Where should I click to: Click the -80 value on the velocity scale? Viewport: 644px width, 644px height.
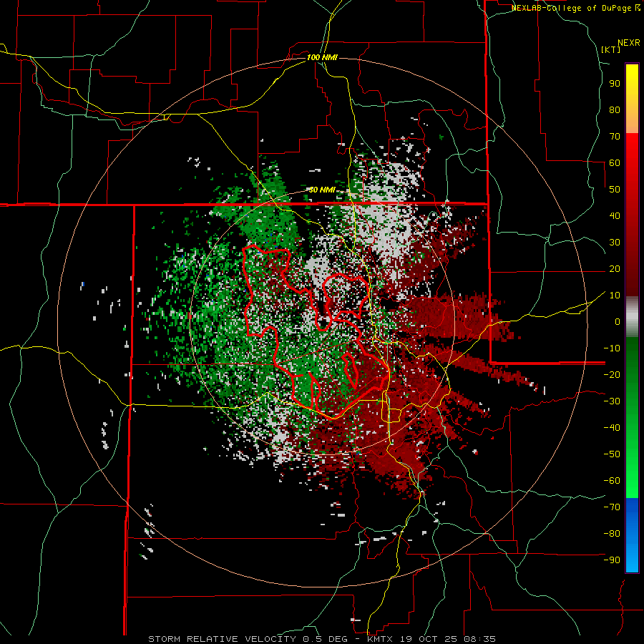[612, 534]
